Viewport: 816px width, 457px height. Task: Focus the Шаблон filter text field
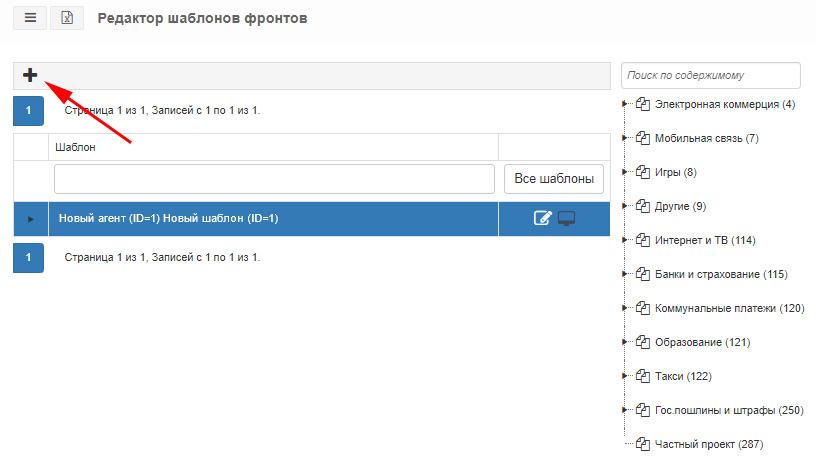point(274,179)
